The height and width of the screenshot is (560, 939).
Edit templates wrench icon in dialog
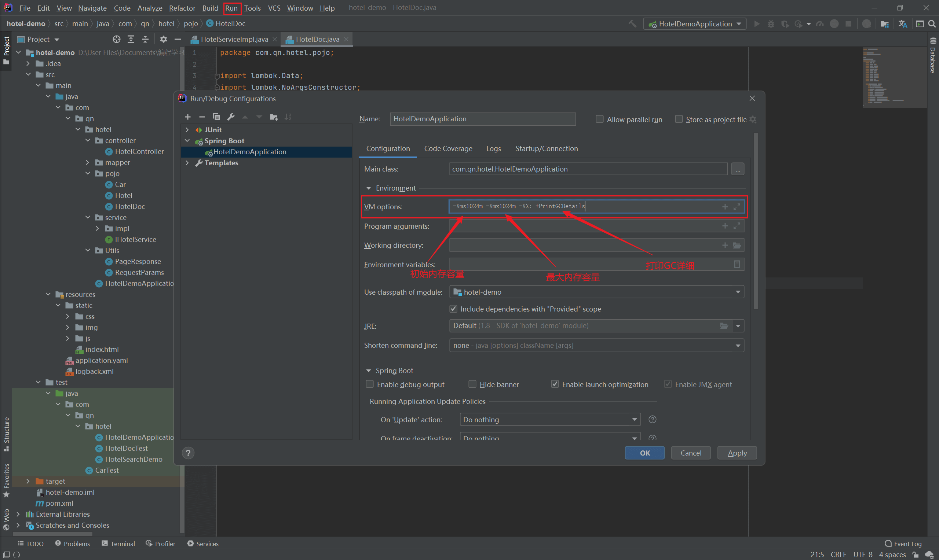pyautogui.click(x=231, y=117)
